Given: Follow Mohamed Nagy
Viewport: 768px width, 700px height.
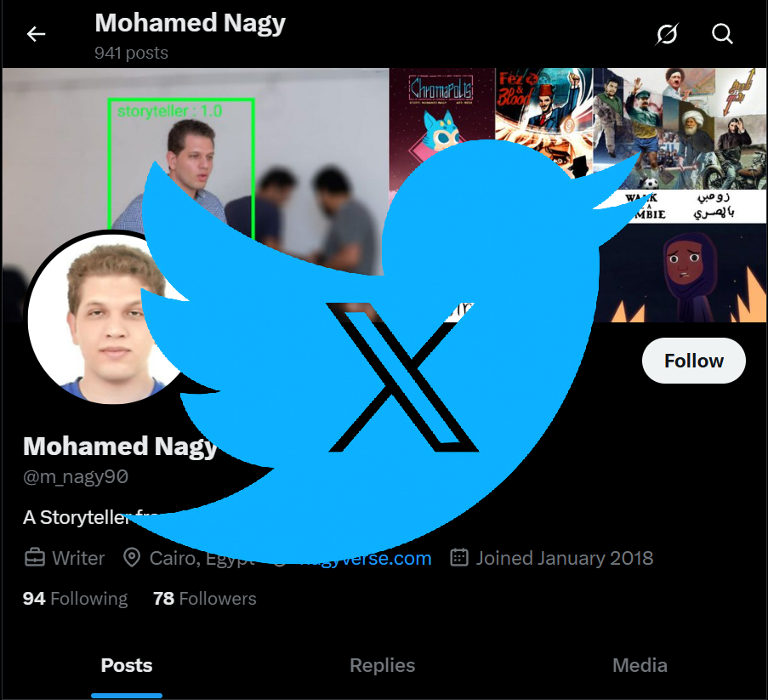Looking at the screenshot, I should 693,361.
